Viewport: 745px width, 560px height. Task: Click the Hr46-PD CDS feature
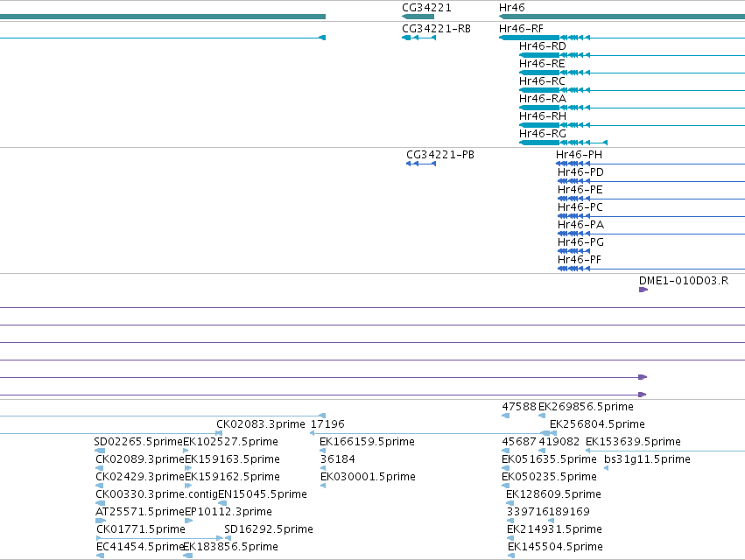[580, 172]
